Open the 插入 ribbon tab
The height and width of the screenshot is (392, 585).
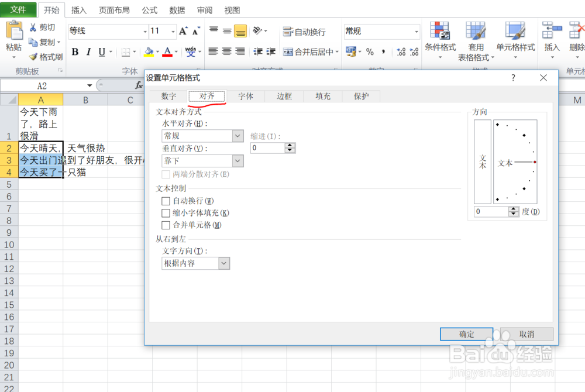[x=79, y=10]
